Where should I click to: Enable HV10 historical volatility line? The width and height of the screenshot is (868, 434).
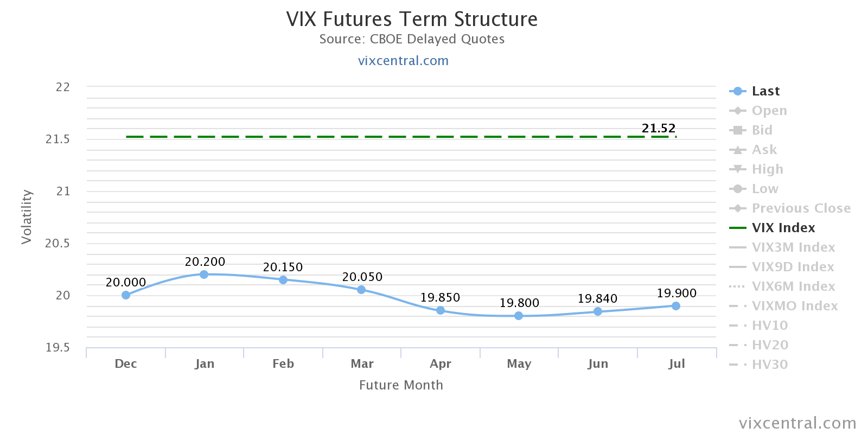[769, 325]
